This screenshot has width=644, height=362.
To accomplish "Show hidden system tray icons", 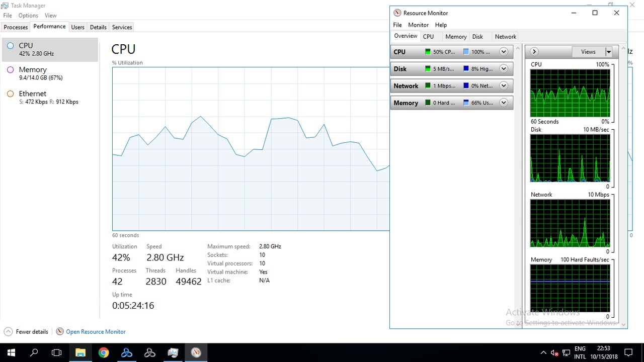I will (x=543, y=353).
